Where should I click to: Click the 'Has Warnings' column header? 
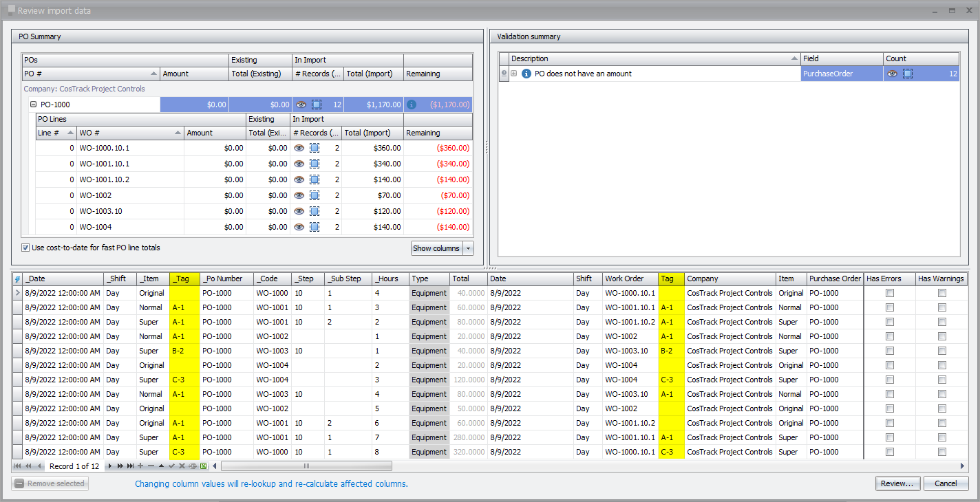941,279
